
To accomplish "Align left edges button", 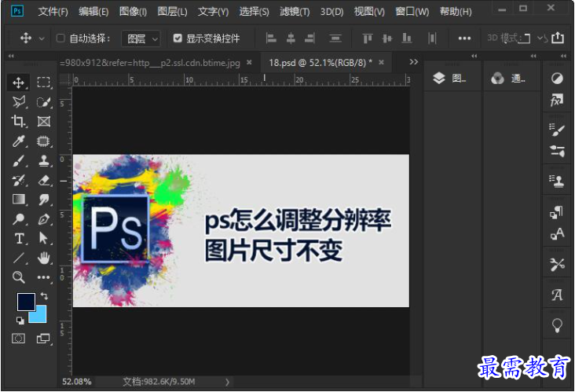I will tap(271, 38).
